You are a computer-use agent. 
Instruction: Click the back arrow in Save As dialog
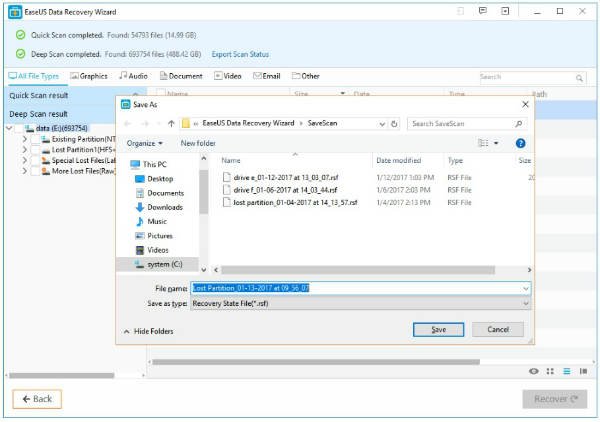[127, 124]
